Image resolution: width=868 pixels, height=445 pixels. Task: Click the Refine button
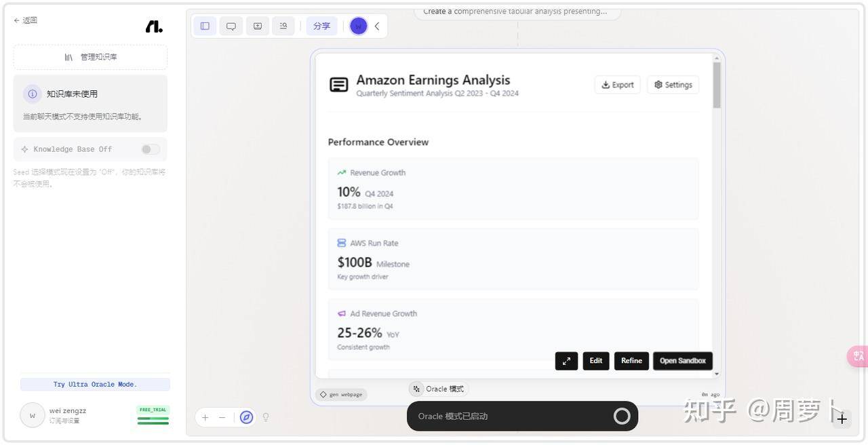click(631, 361)
